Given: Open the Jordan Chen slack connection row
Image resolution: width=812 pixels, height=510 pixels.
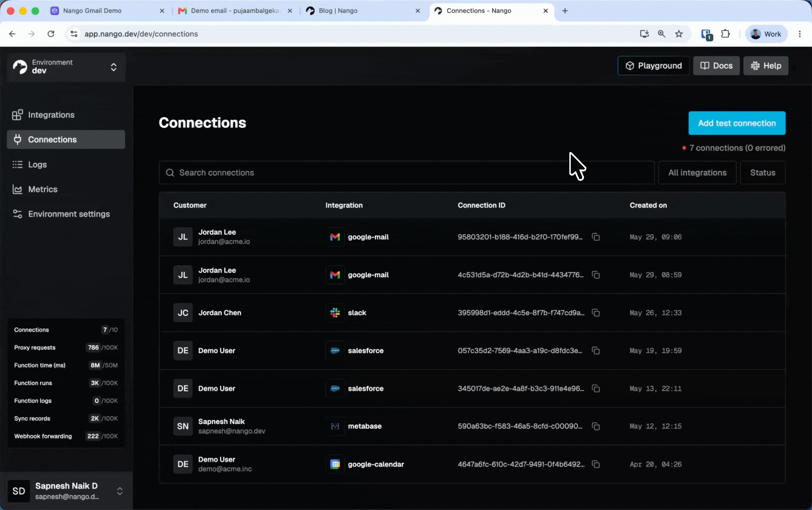Looking at the screenshot, I should point(472,313).
